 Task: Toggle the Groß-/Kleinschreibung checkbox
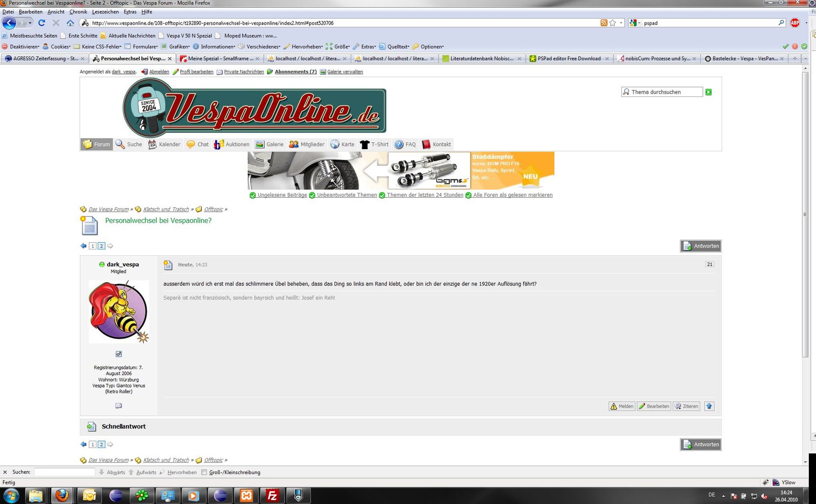pyautogui.click(x=204, y=472)
